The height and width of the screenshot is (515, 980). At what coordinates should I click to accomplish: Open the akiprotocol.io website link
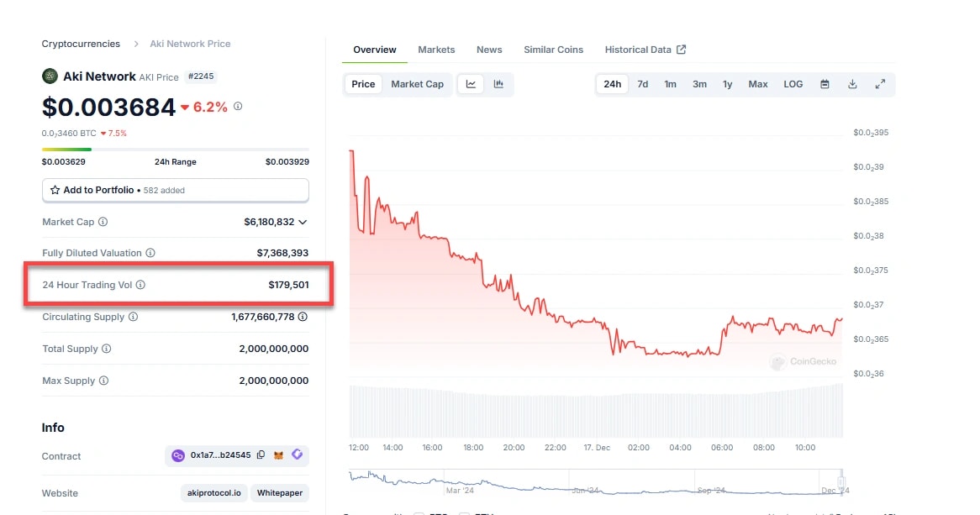coord(214,493)
